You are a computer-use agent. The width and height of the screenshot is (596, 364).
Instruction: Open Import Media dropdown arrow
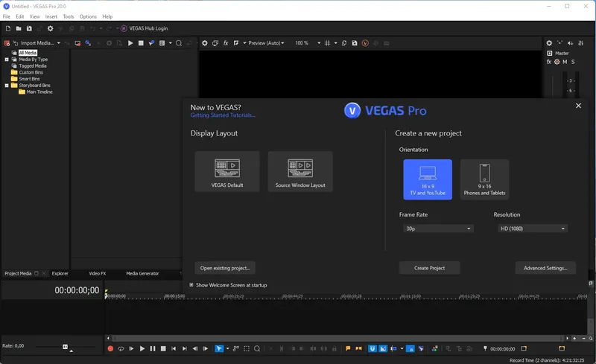pos(59,43)
